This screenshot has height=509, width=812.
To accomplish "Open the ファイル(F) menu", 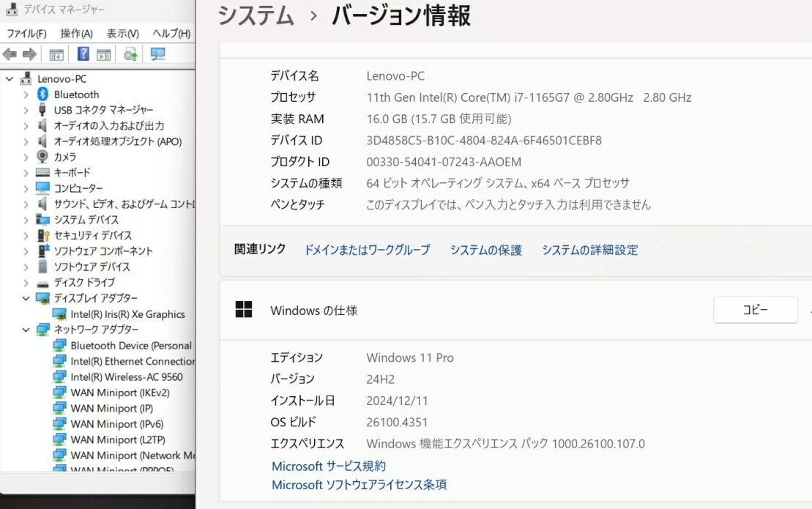I will (x=26, y=34).
